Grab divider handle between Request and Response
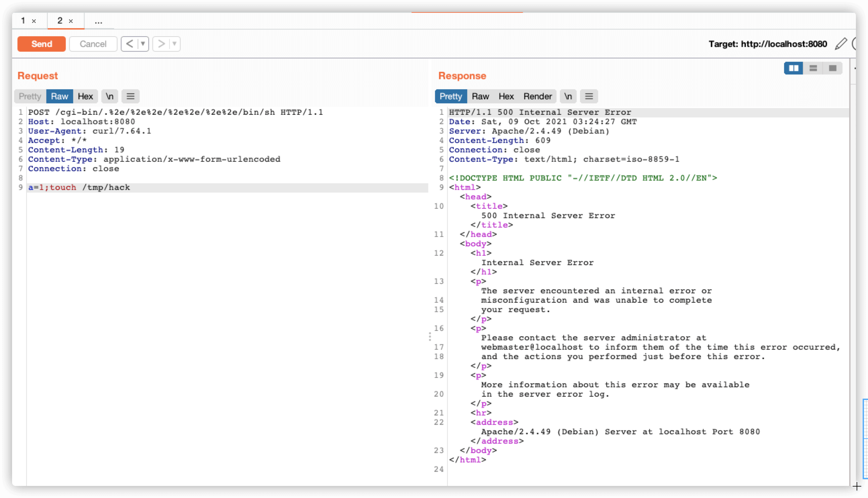Image resolution: width=868 pixels, height=498 pixels. (430, 337)
